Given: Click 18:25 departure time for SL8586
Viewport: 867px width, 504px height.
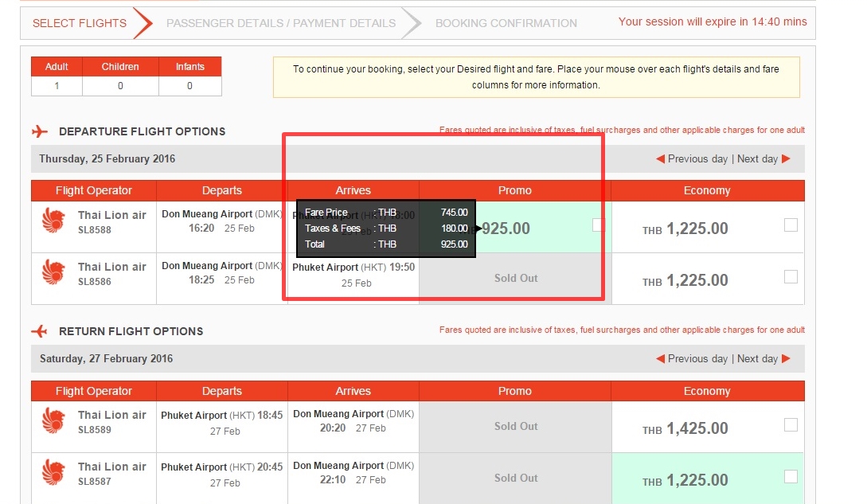Looking at the screenshot, I should pyautogui.click(x=201, y=280).
